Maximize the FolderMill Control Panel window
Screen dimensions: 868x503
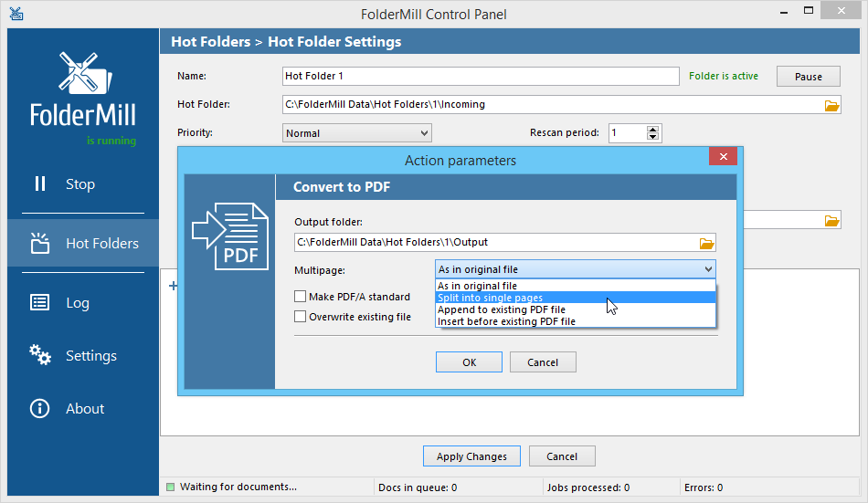[809, 11]
